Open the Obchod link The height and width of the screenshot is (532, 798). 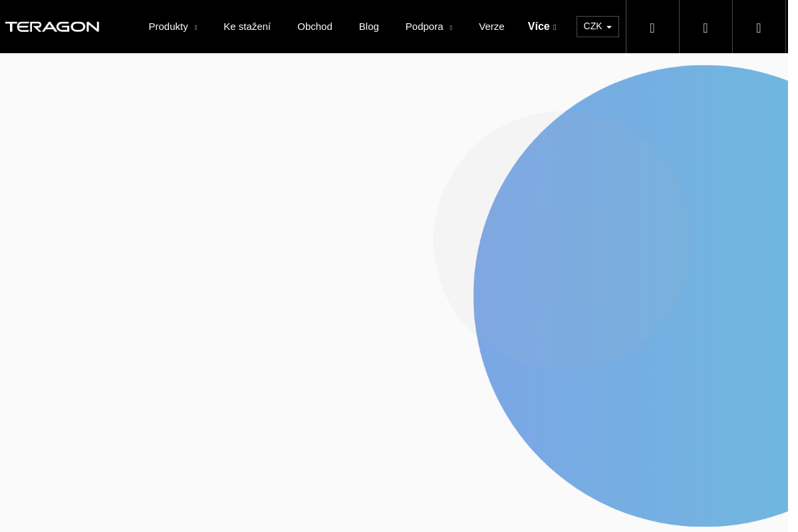point(315,27)
